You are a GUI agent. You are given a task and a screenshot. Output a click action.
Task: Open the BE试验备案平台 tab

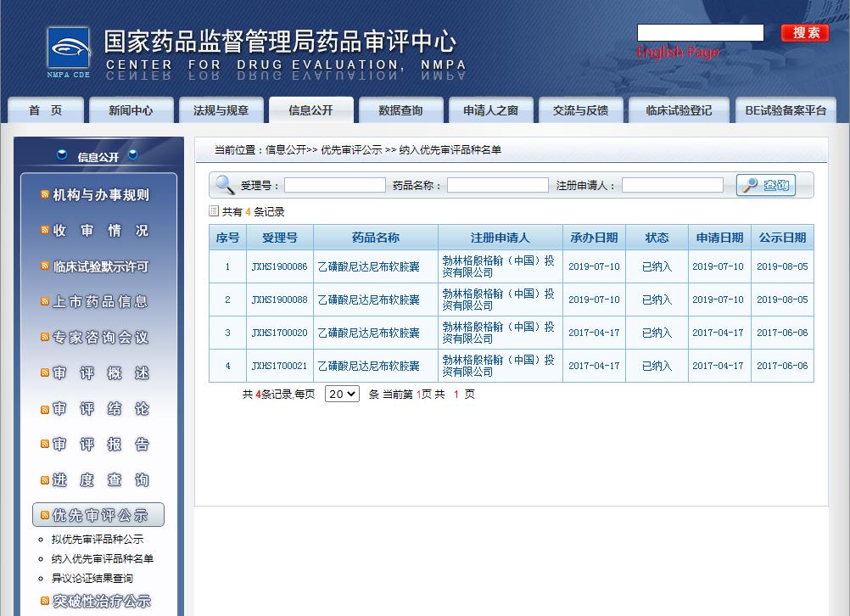(x=786, y=110)
